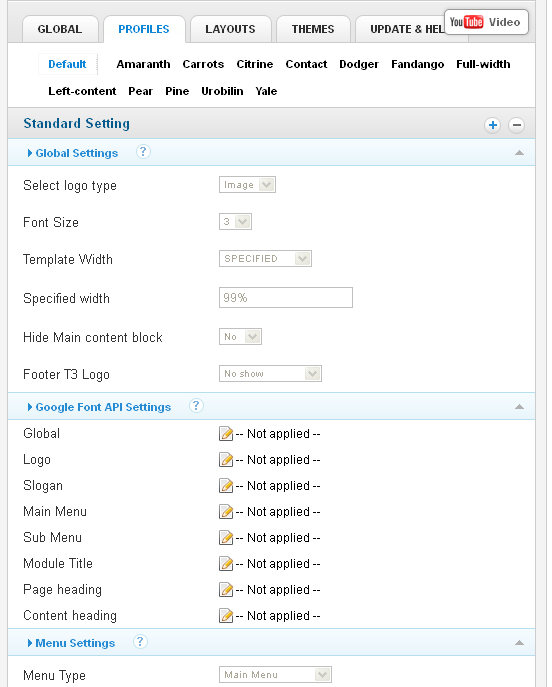Open the YouTube Video button
552x687 pixels.
[486, 22]
